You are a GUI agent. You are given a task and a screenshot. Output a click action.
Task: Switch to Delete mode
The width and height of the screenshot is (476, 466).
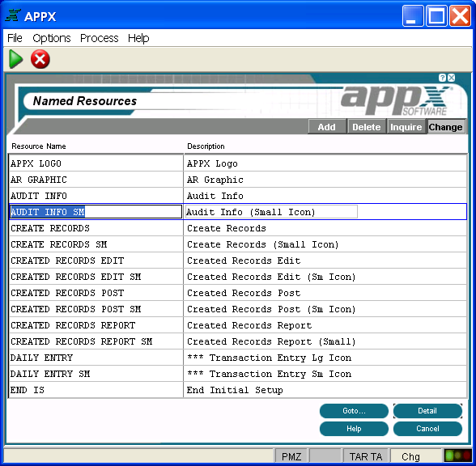point(367,127)
